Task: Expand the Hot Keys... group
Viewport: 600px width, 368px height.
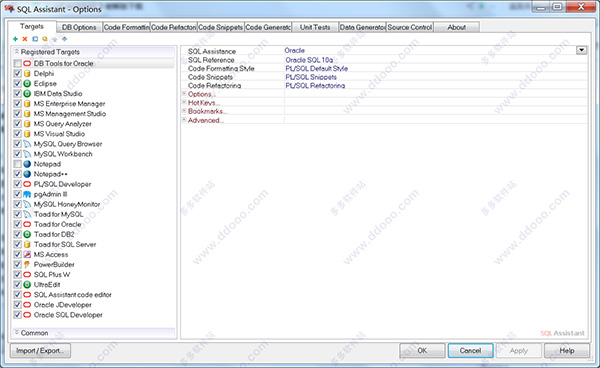Action: [x=184, y=103]
